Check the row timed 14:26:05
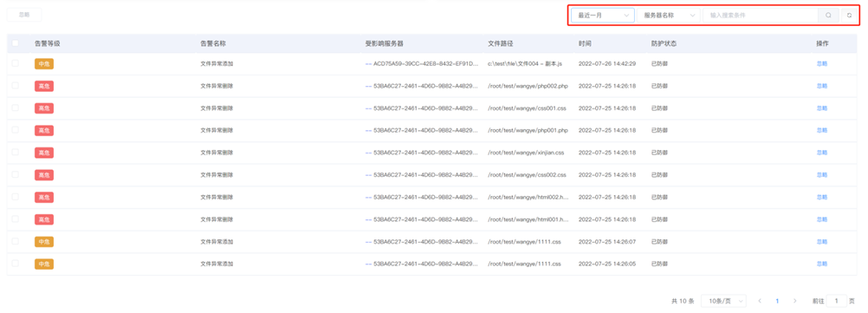 (15, 264)
